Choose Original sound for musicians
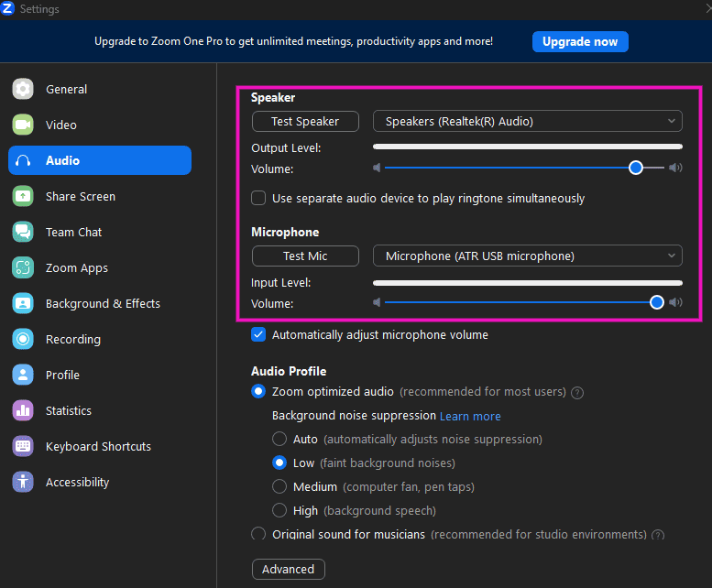The width and height of the screenshot is (712, 588). (258, 534)
